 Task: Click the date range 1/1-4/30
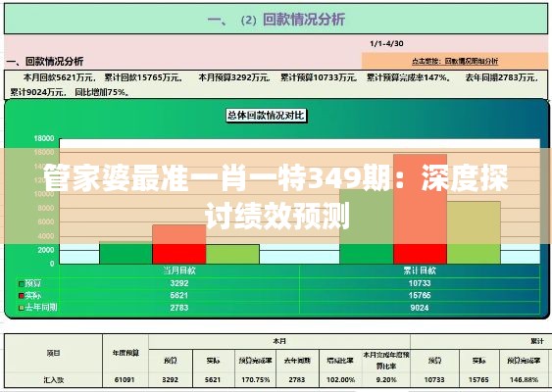[386, 44]
